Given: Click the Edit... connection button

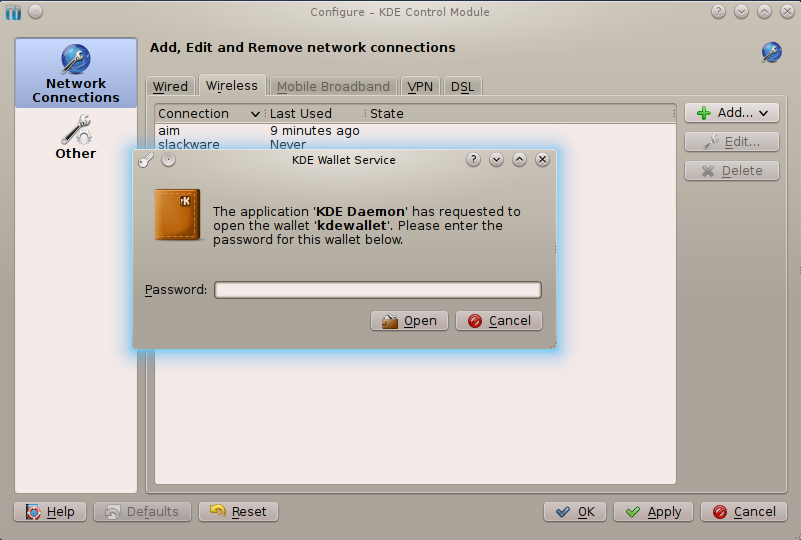Looking at the screenshot, I should (732, 142).
